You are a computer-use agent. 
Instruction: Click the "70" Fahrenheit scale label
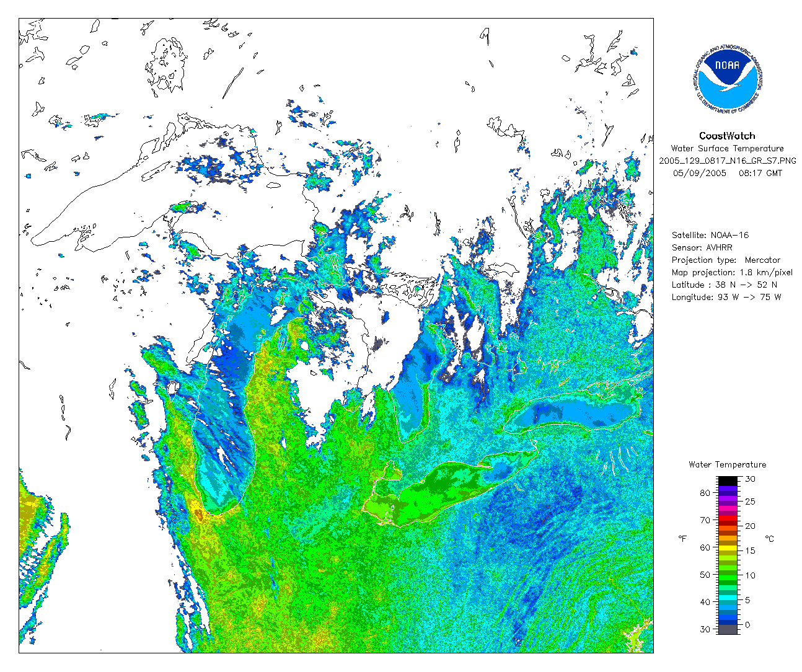(705, 520)
